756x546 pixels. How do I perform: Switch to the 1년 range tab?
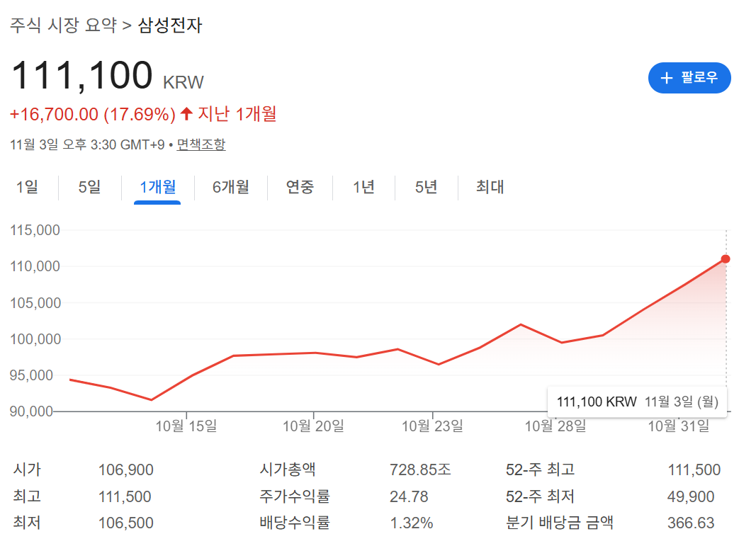[x=363, y=187]
